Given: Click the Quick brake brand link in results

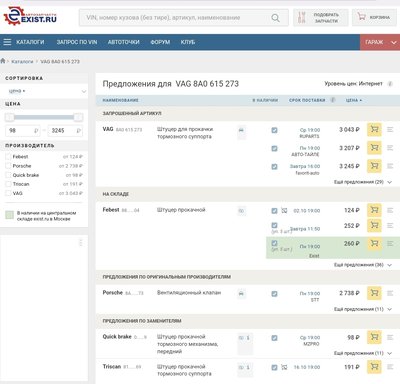Looking at the screenshot, I should pyautogui.click(x=117, y=336).
